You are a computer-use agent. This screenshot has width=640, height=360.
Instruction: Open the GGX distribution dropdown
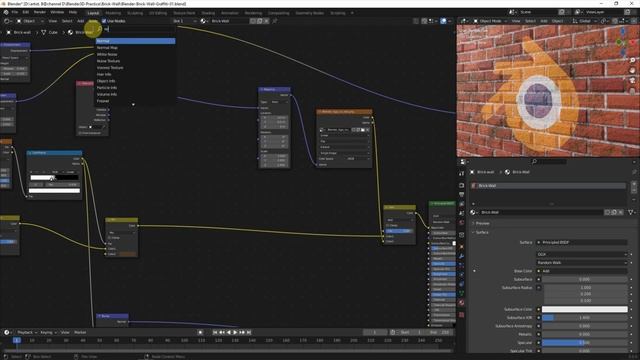581,254
